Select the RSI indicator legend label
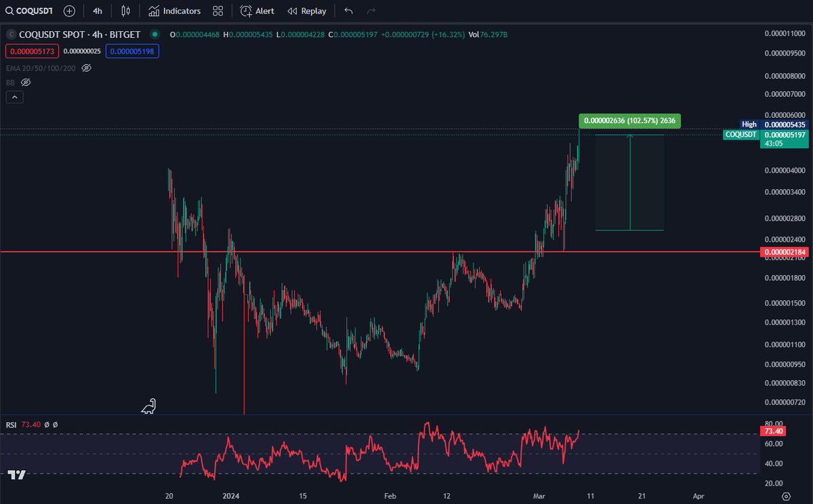This screenshot has height=504, width=813. (x=11, y=425)
